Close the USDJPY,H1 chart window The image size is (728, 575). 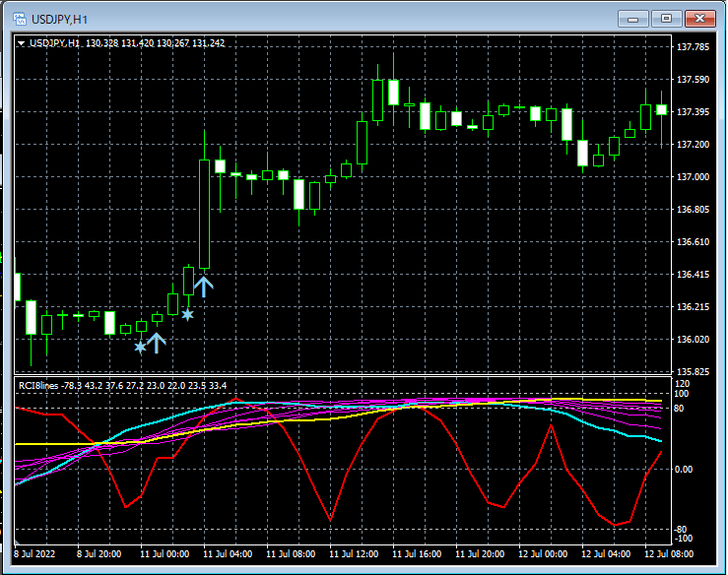point(700,19)
